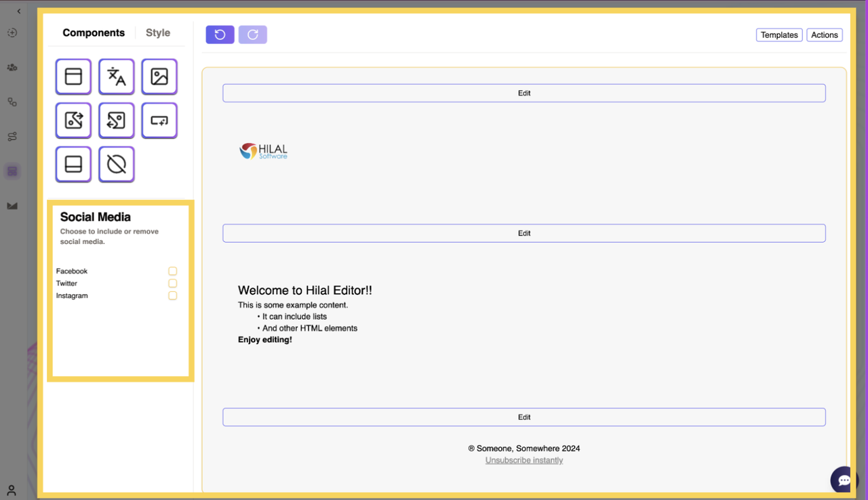Add a footer component block
The height and width of the screenshot is (500, 868).
click(x=73, y=164)
